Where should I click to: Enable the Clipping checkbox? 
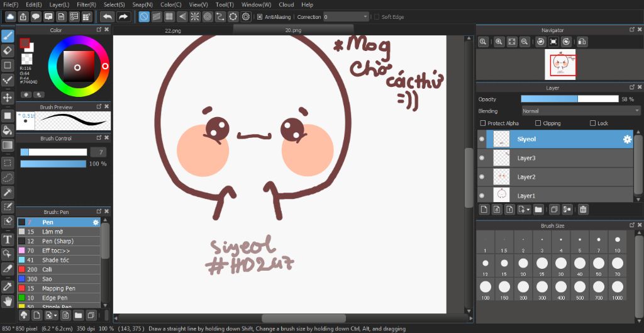(x=538, y=123)
